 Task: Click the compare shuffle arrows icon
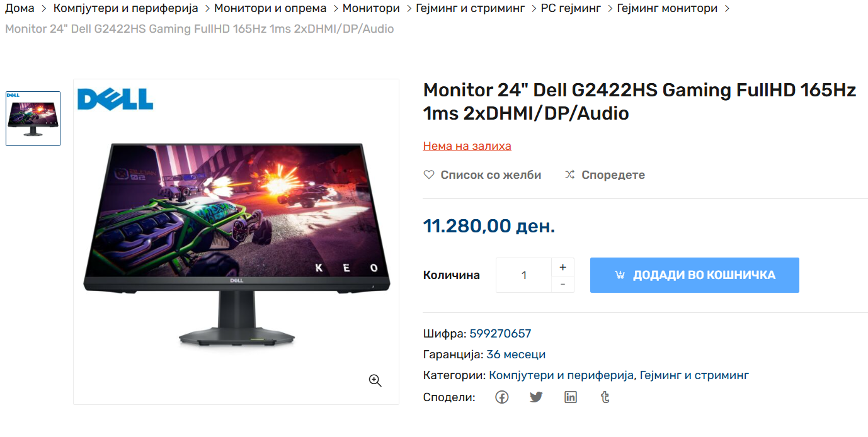pos(570,174)
